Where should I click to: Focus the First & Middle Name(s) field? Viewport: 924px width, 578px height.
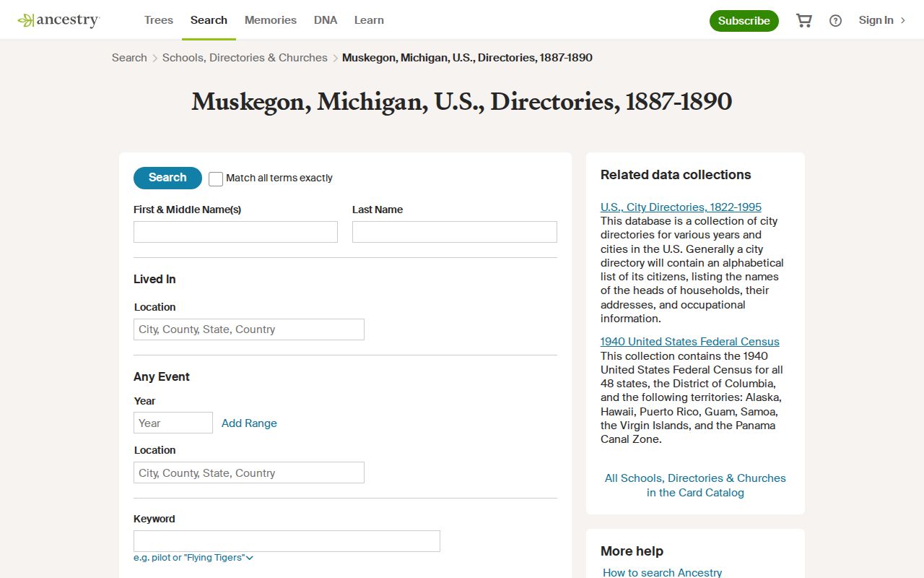coord(235,232)
